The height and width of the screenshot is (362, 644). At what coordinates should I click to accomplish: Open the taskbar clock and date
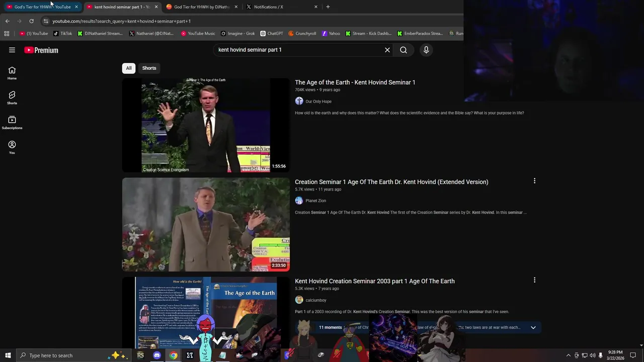click(x=615, y=355)
